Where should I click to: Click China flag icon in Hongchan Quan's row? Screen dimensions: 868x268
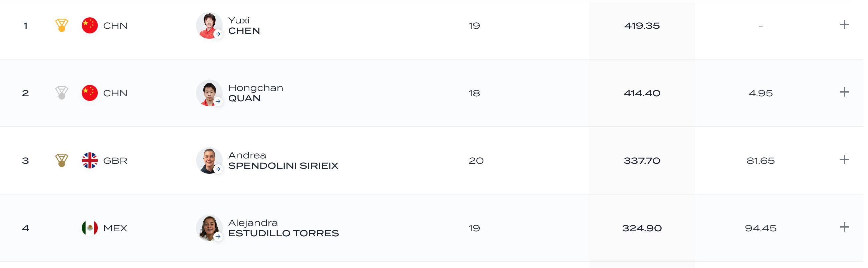coord(89,93)
